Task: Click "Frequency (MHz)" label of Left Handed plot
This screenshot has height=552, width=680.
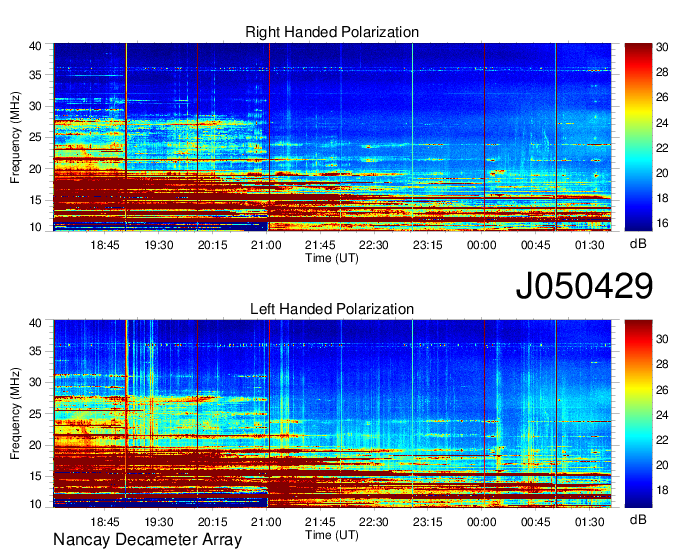Action: tap(15, 414)
